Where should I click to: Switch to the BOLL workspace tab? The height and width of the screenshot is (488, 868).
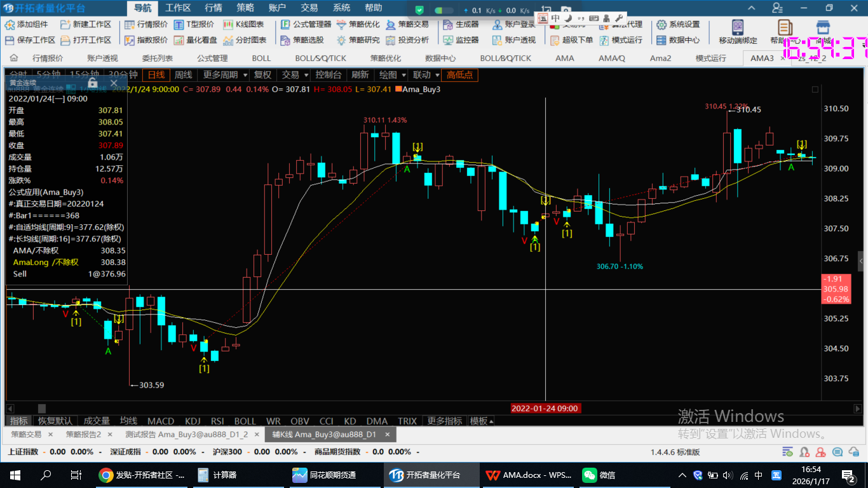(x=261, y=58)
